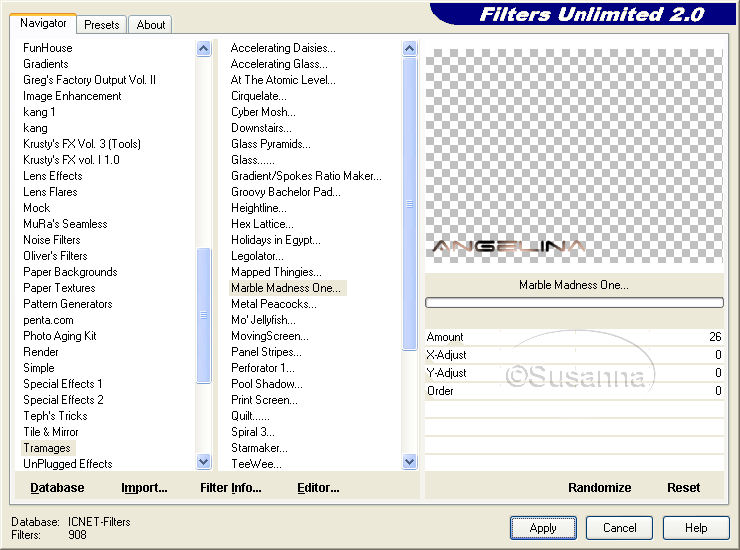The width and height of the screenshot is (740, 550).
Task: Select the Pool Shadow... filter
Action: (x=267, y=384)
